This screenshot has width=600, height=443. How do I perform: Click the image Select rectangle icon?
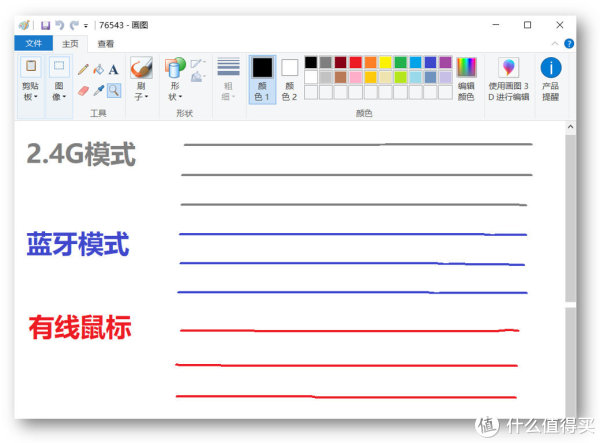[x=59, y=67]
